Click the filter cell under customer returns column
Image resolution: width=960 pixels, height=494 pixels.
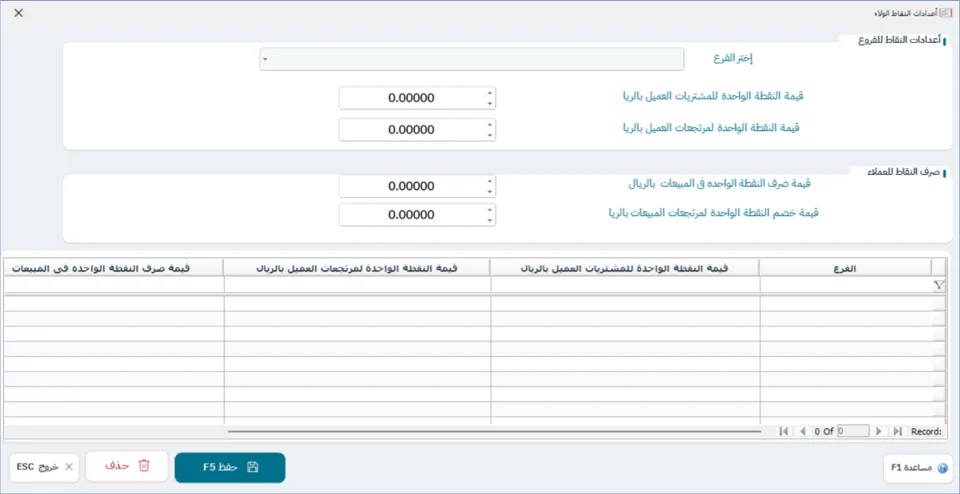point(357,285)
